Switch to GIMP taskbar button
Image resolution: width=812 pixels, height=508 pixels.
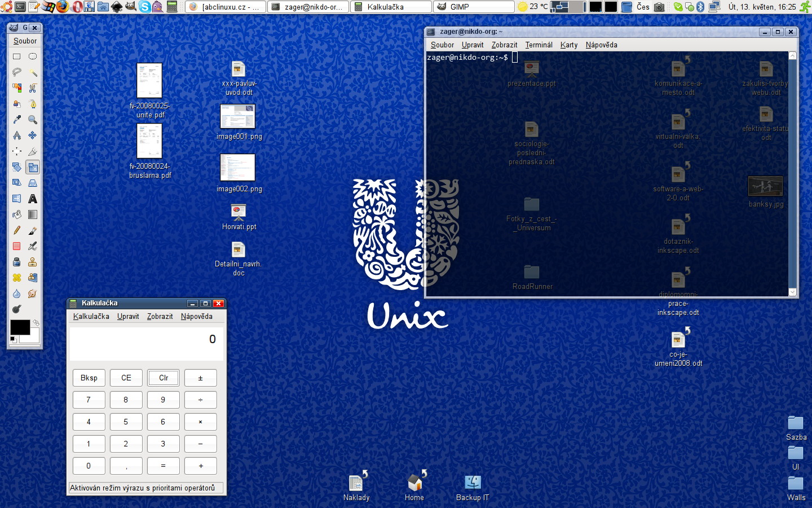tap(474, 7)
